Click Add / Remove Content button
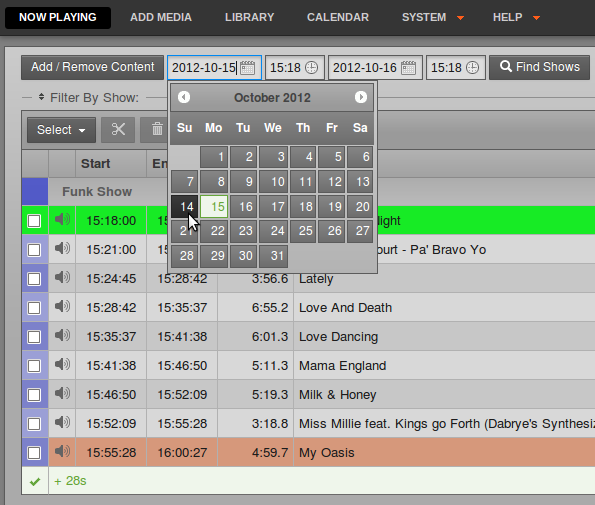 click(93, 68)
